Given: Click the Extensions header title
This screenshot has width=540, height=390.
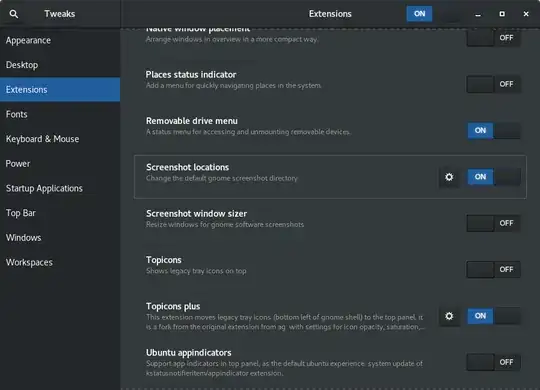Looking at the screenshot, I should 330,14.
